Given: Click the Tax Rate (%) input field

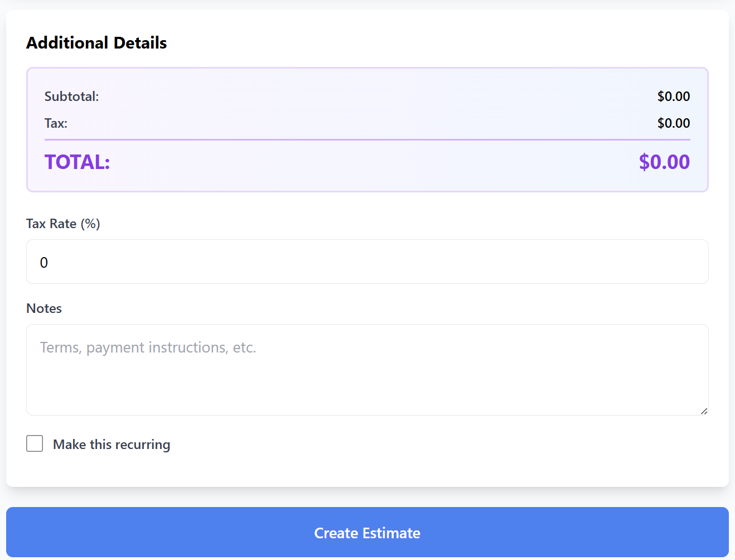Looking at the screenshot, I should click(367, 262).
